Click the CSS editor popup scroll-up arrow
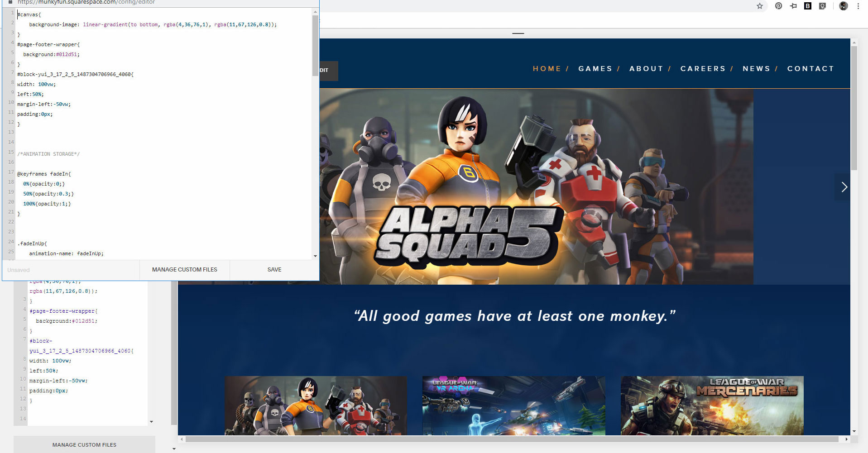The height and width of the screenshot is (453, 868). pyautogui.click(x=315, y=12)
